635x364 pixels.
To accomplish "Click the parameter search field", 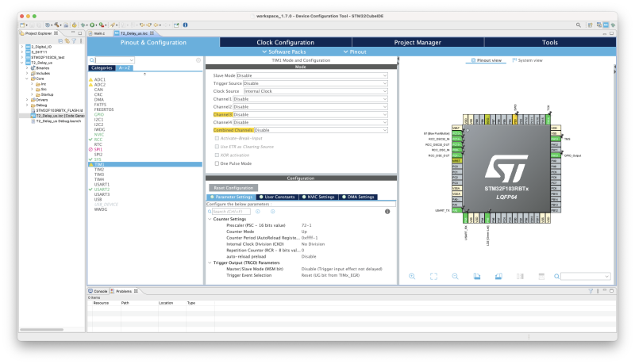I will pyautogui.click(x=230, y=212).
